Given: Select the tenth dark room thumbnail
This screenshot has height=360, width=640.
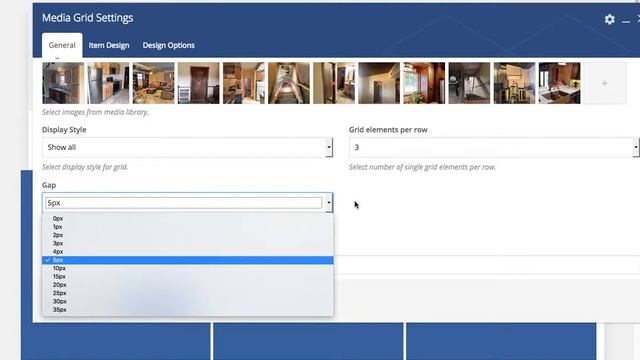Looking at the screenshot, I should tap(469, 83).
